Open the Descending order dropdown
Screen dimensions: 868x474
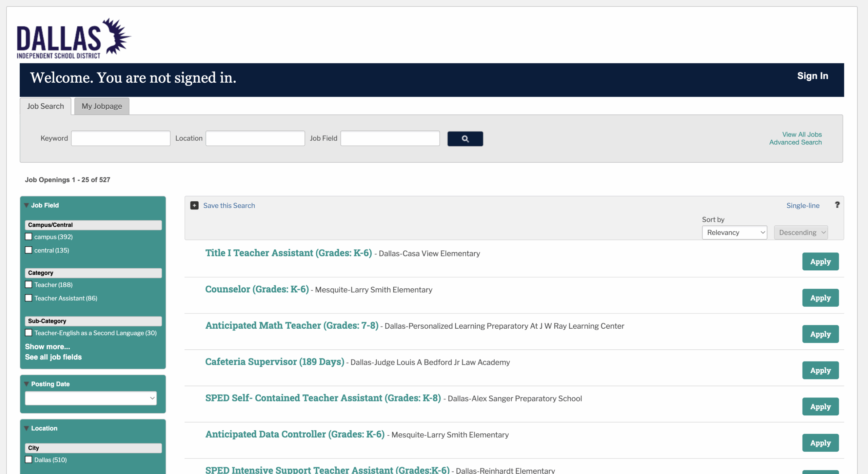[x=801, y=232]
